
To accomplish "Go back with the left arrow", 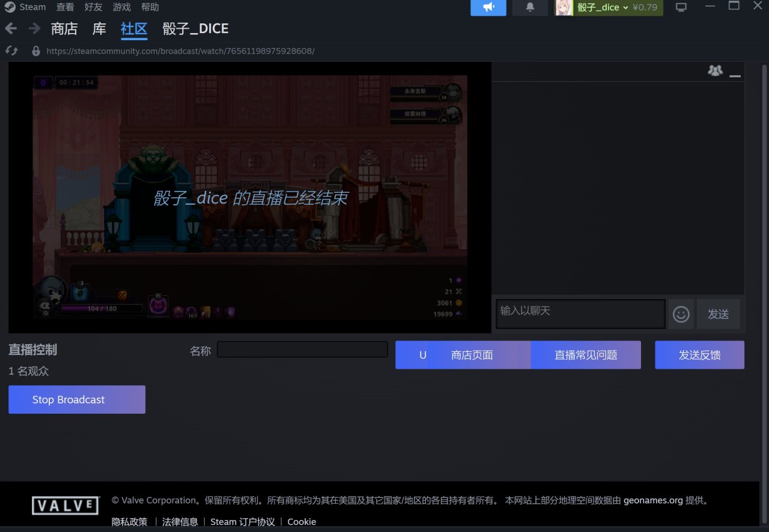I will (11, 28).
